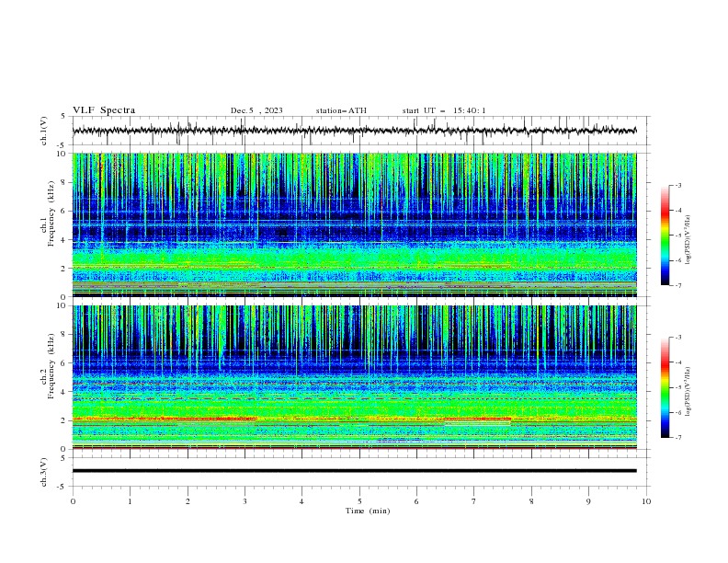Click the "station=ATH" label

pos(341,110)
